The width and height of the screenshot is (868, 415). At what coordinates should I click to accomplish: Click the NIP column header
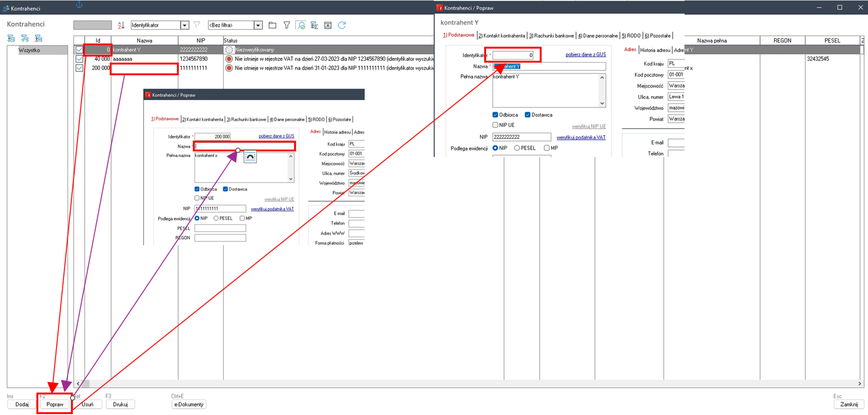[200, 40]
